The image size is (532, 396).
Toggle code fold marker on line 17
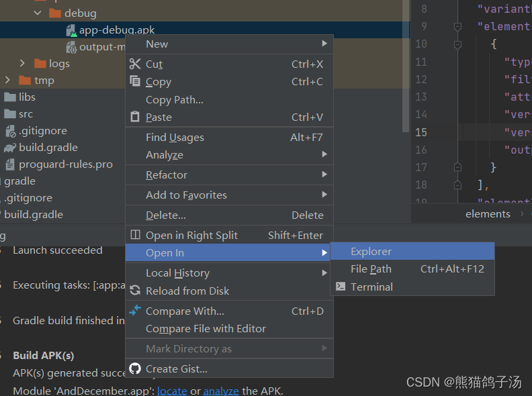(457, 167)
